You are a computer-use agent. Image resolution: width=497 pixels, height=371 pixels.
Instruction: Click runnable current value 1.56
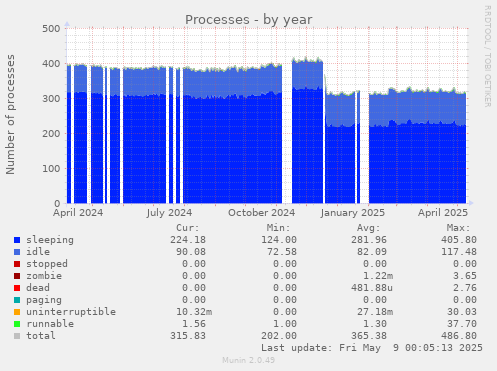(x=194, y=324)
